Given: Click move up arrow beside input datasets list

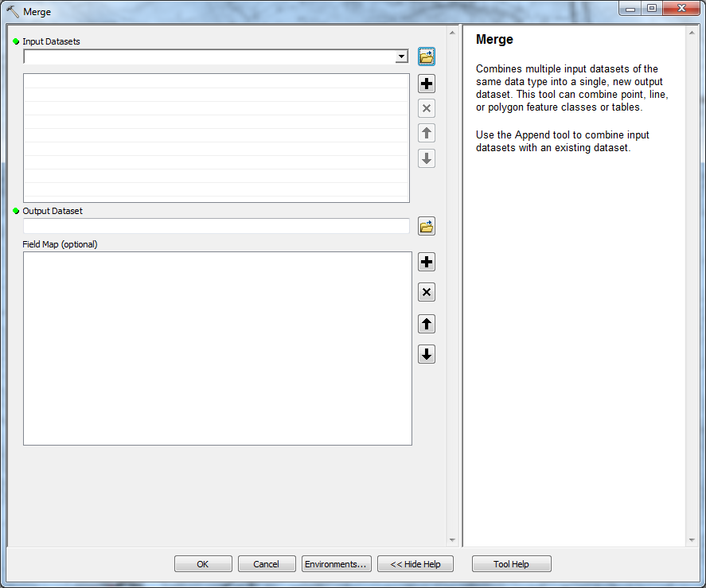Looking at the screenshot, I should point(427,134).
